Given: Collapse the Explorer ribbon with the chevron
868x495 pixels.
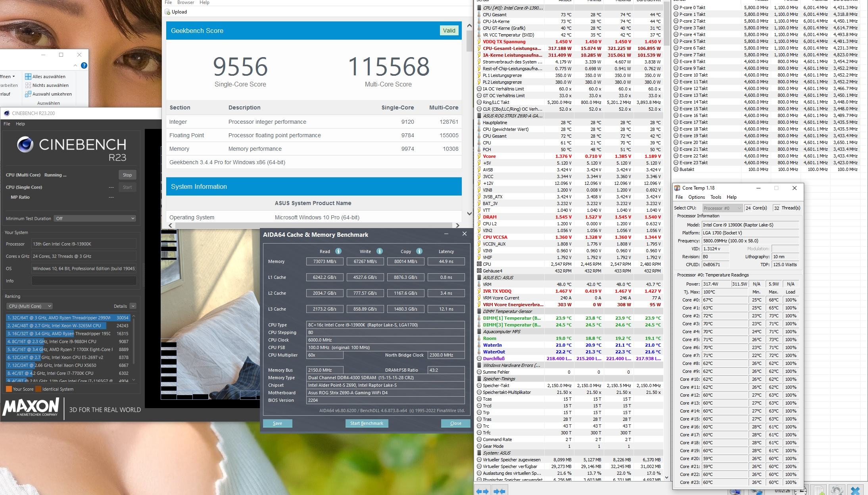Looking at the screenshot, I should (75, 65).
